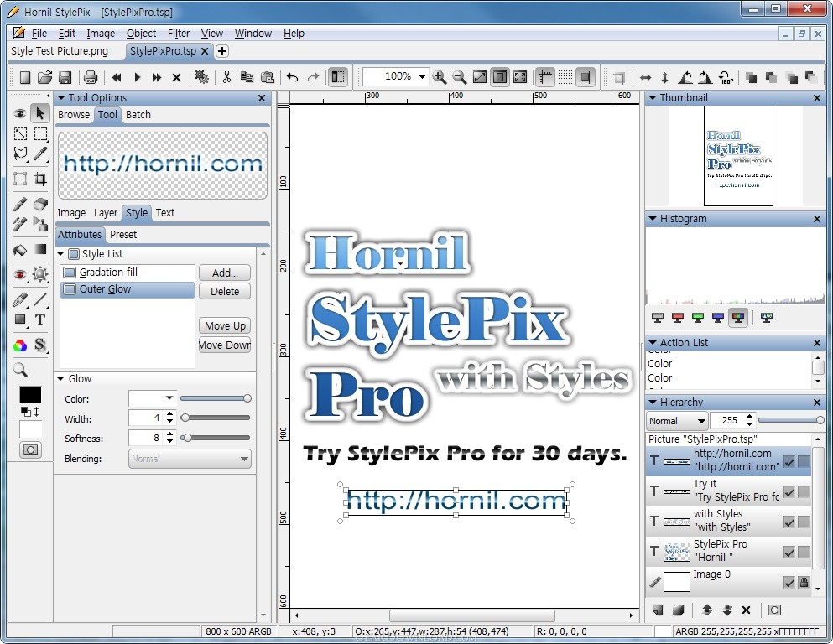Image resolution: width=833 pixels, height=644 pixels.
Task: Toggle the Outer Glow style checkbox
Action: (70, 289)
